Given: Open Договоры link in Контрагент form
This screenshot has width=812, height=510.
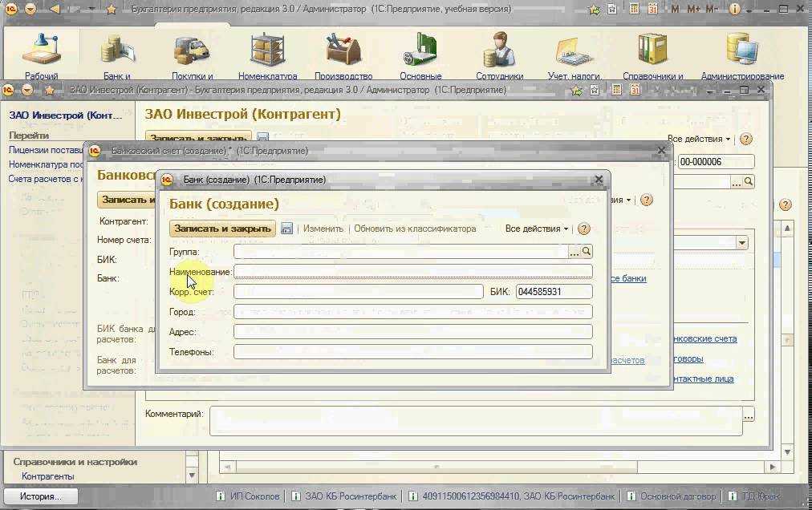Looking at the screenshot, I should (688, 358).
